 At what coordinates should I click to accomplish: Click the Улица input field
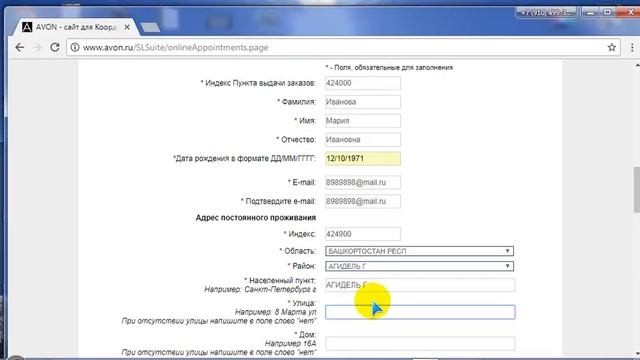click(x=420, y=312)
